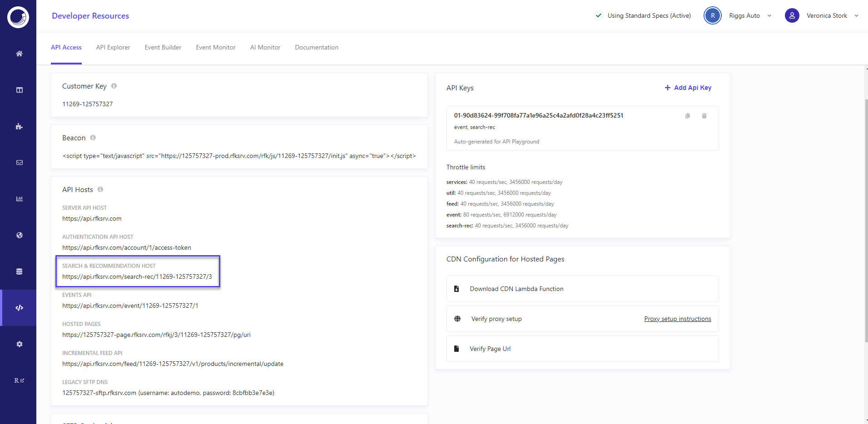The height and width of the screenshot is (424, 868).
Task: Open the Home sidebar icon
Action: coord(19,54)
